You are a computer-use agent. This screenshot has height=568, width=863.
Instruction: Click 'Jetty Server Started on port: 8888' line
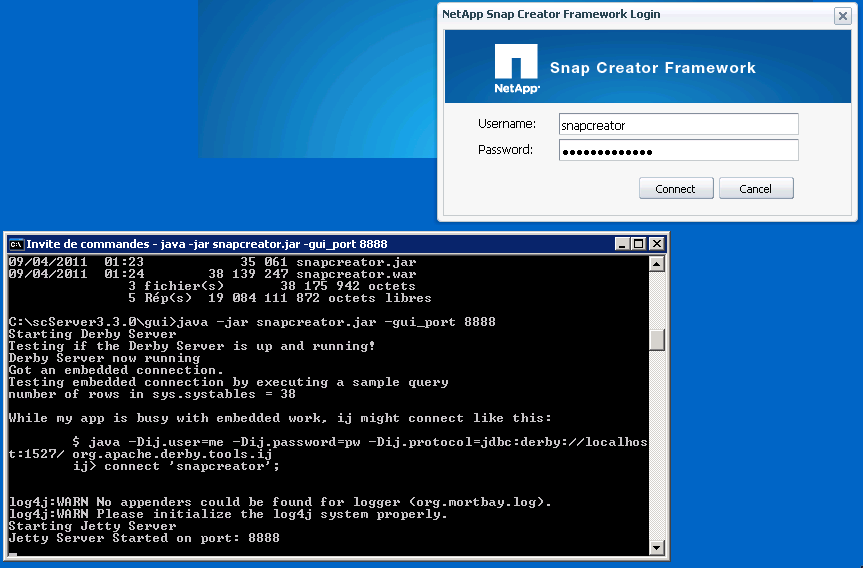coord(144,538)
